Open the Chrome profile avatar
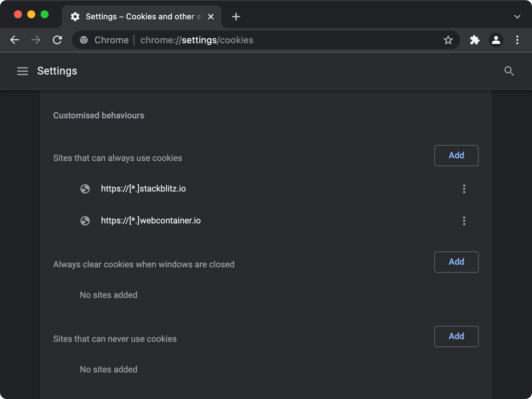This screenshot has height=399, width=532. (496, 40)
